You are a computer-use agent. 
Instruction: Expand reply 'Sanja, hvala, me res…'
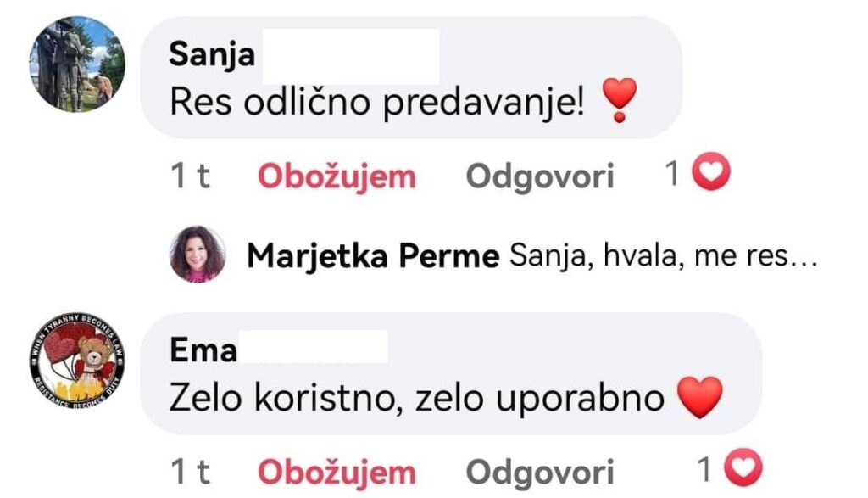[x=663, y=256]
